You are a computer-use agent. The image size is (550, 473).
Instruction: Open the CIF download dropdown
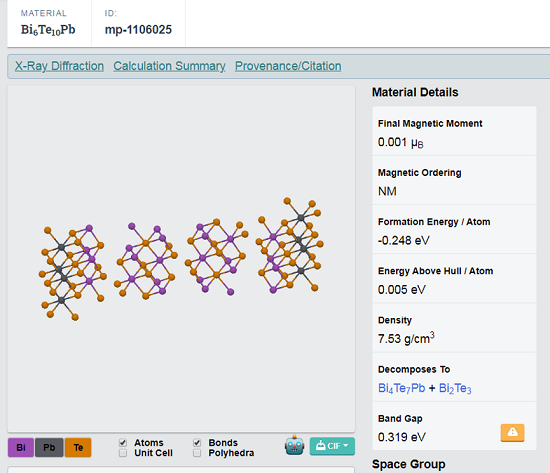tap(332, 446)
